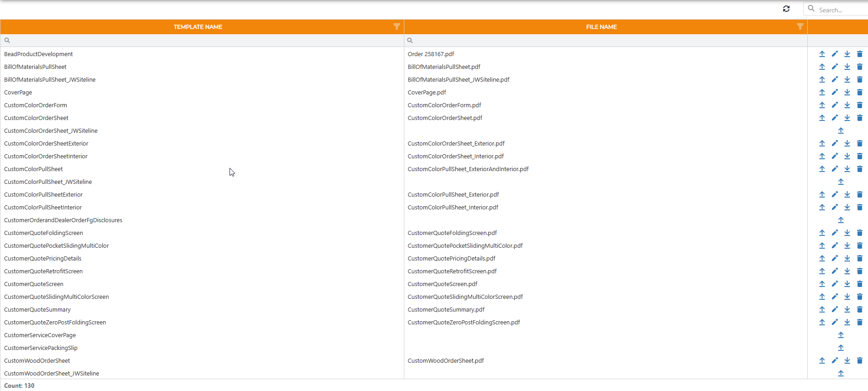
Task: Download CustomColorOrderSheet.pdf
Action: 847,118
